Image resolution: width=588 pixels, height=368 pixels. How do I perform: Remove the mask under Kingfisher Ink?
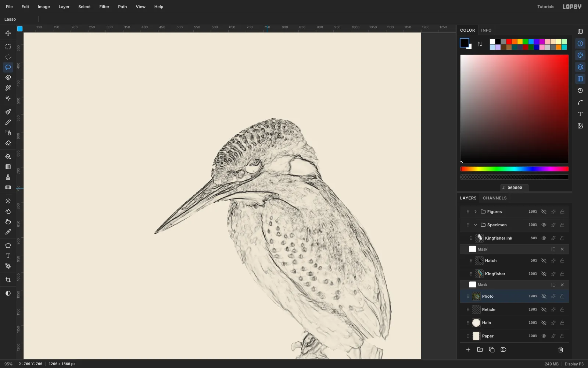tap(562, 249)
